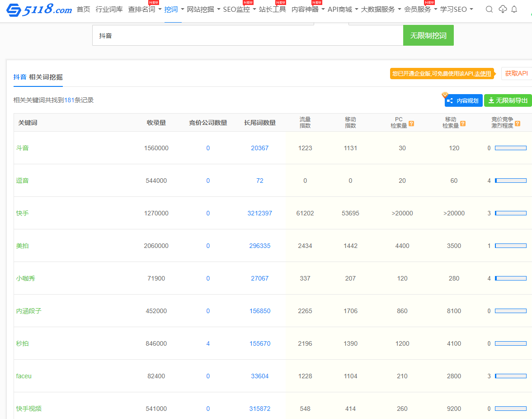532x419 pixels.
Task: Click long-tail count 3212397 for 快手
Action: coord(259,213)
